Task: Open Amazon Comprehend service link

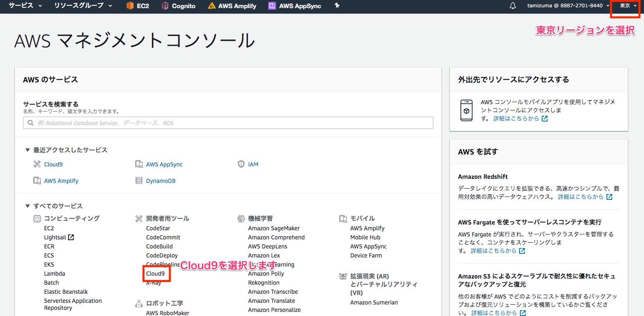Action: 276,237
